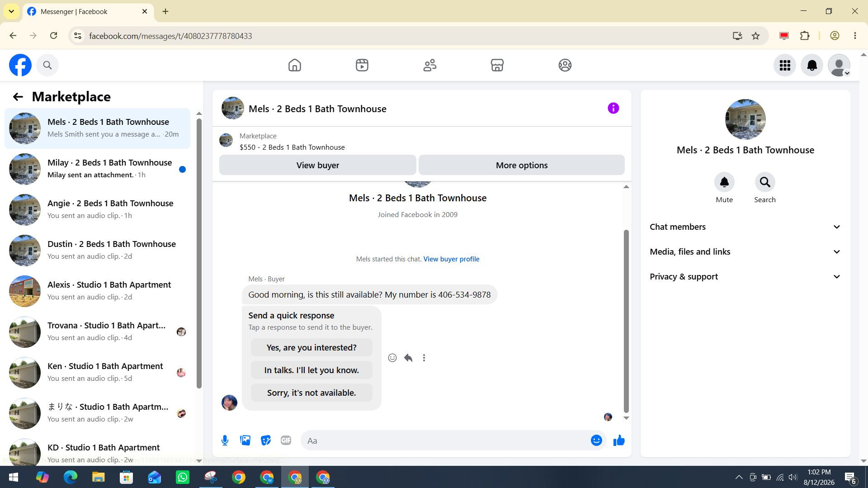Expand Media, files and links section

click(745, 252)
